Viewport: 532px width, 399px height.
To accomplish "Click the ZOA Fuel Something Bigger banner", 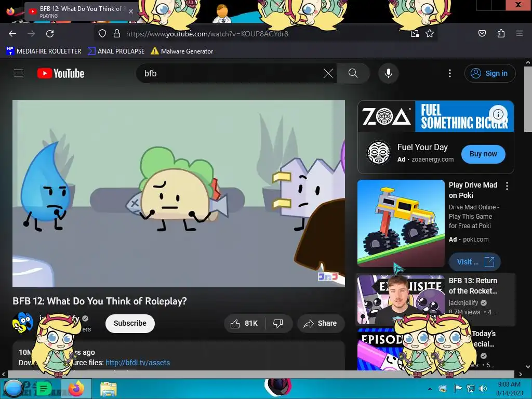I will 436,116.
